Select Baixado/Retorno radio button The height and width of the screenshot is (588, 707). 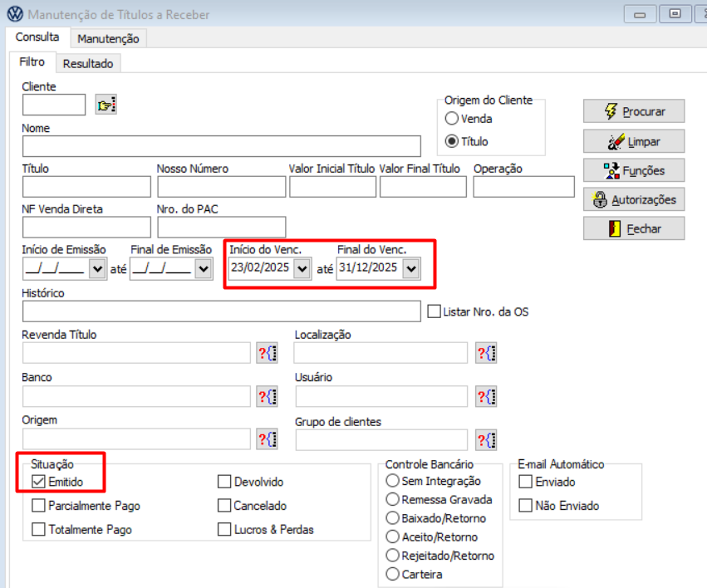tap(393, 518)
